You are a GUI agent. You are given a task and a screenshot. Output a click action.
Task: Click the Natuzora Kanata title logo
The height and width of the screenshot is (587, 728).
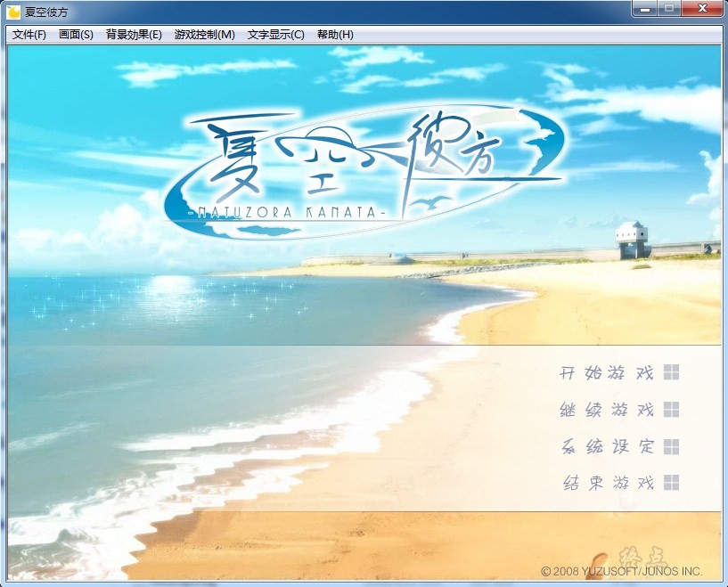[x=365, y=169]
